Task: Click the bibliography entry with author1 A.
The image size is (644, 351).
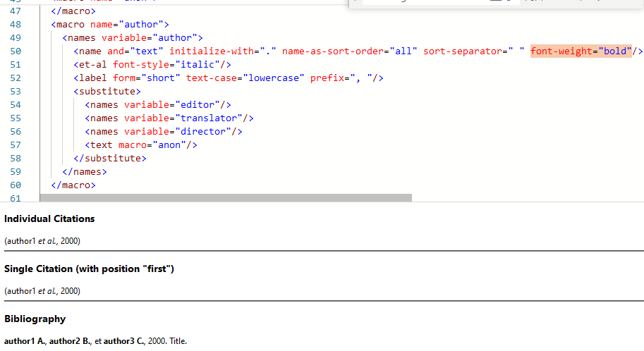Action: tap(95, 341)
